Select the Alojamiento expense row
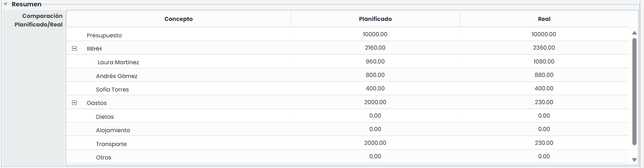This screenshot has height=168, width=644. (113, 130)
